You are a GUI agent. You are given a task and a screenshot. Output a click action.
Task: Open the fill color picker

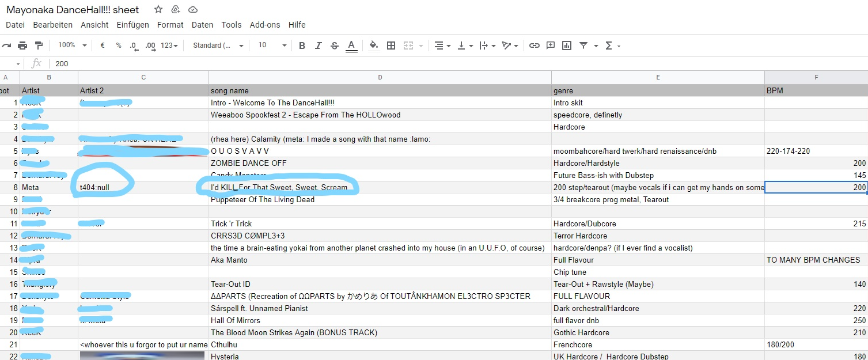[373, 46]
